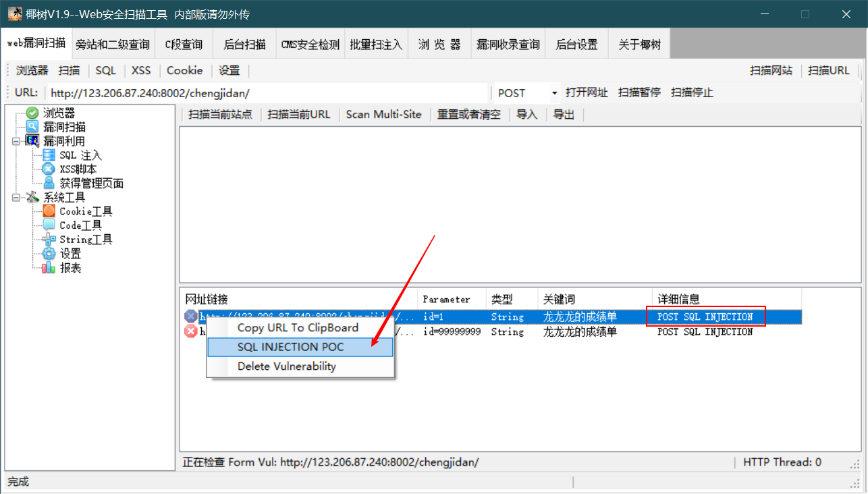The height and width of the screenshot is (494, 868).
Task: Click SQL in the second toolbar
Action: pyautogui.click(x=106, y=70)
